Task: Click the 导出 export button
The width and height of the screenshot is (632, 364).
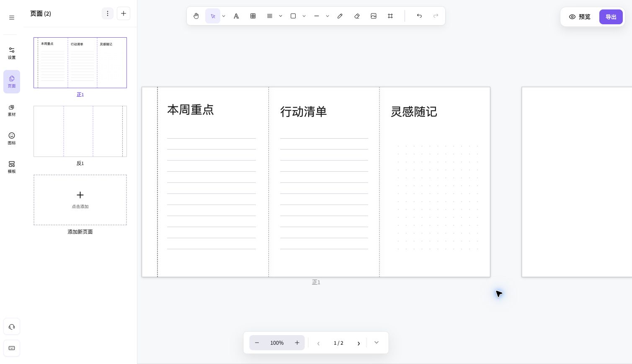Action: tap(611, 17)
